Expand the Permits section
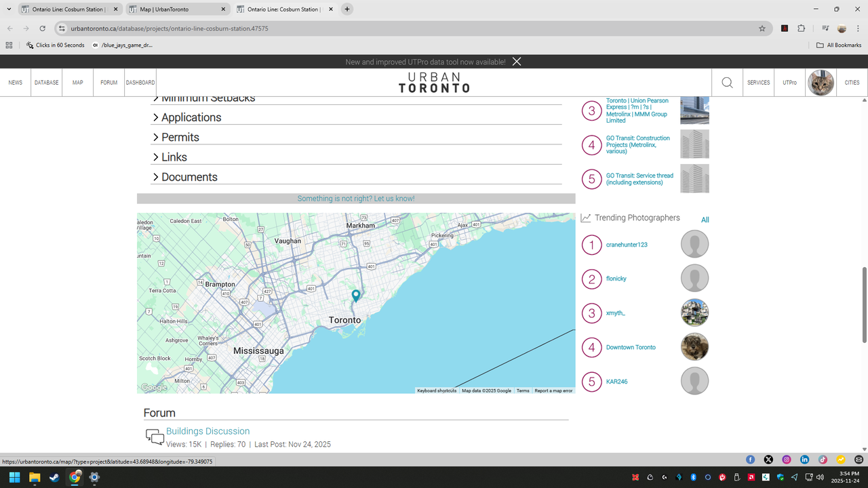This screenshot has height=488, width=868. [x=180, y=137]
